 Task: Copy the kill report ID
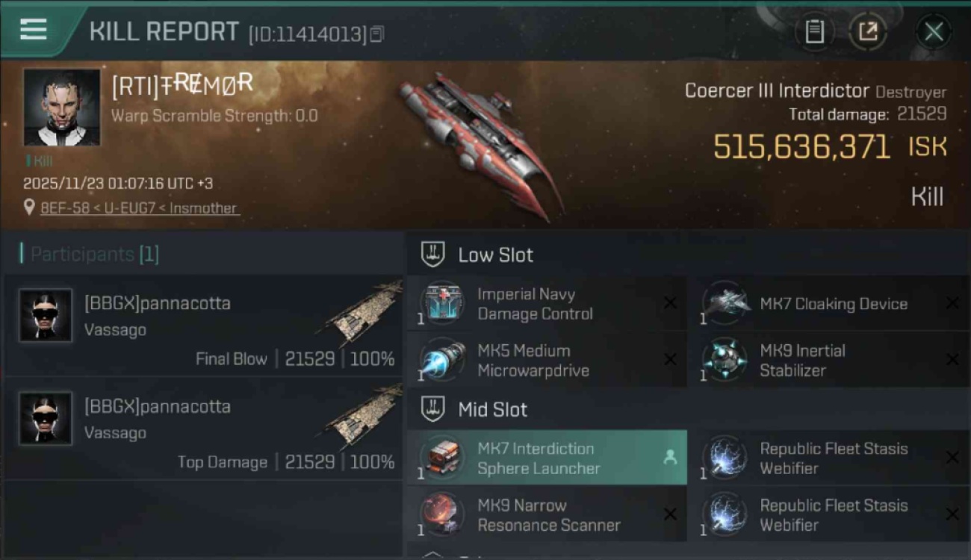[x=377, y=34]
